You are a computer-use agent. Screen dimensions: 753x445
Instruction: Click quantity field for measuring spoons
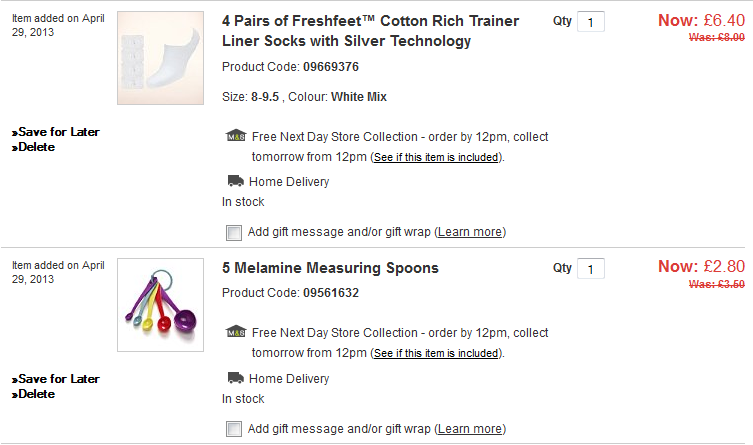click(x=591, y=269)
